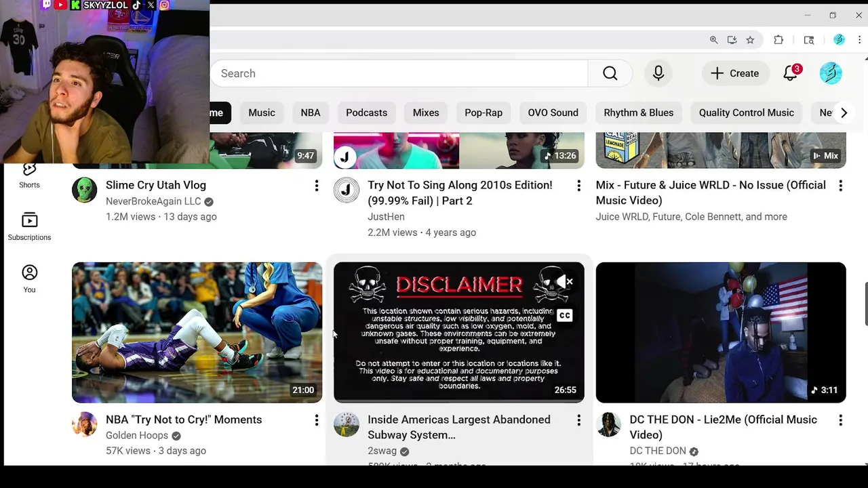
Task: Go to NeverBrokeAgain LLC channel name
Action: (x=153, y=201)
